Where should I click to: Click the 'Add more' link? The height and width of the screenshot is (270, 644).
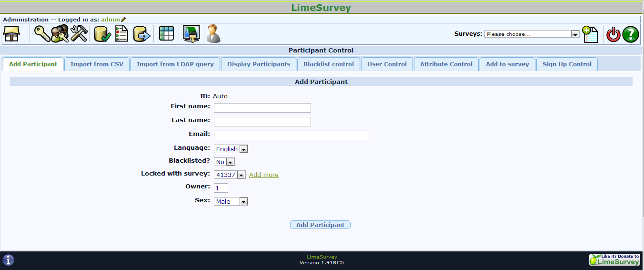264,175
